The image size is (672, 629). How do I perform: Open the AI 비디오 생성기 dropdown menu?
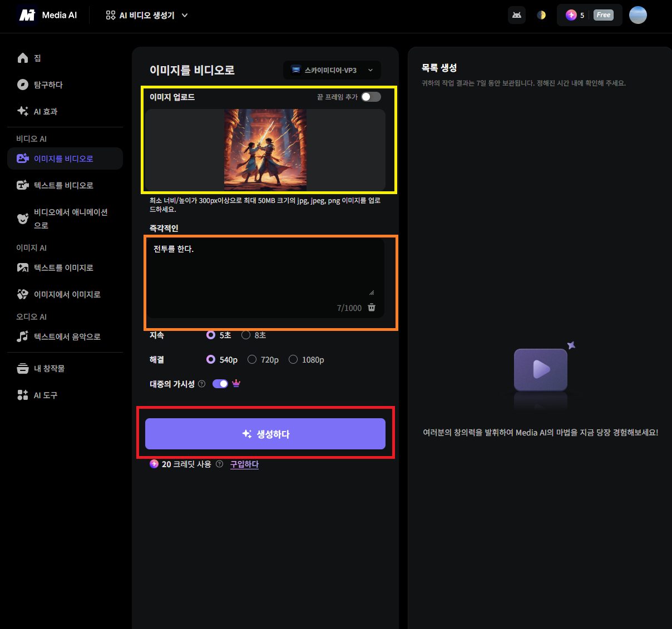[147, 16]
